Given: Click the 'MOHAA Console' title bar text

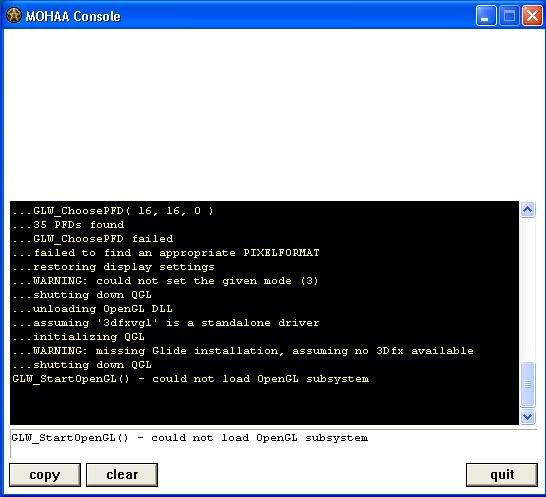Looking at the screenshot, I should point(73,16).
